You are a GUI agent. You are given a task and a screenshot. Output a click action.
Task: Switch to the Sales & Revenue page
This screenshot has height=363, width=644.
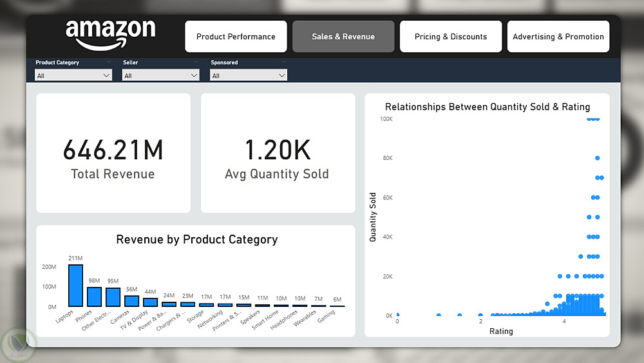tap(343, 37)
